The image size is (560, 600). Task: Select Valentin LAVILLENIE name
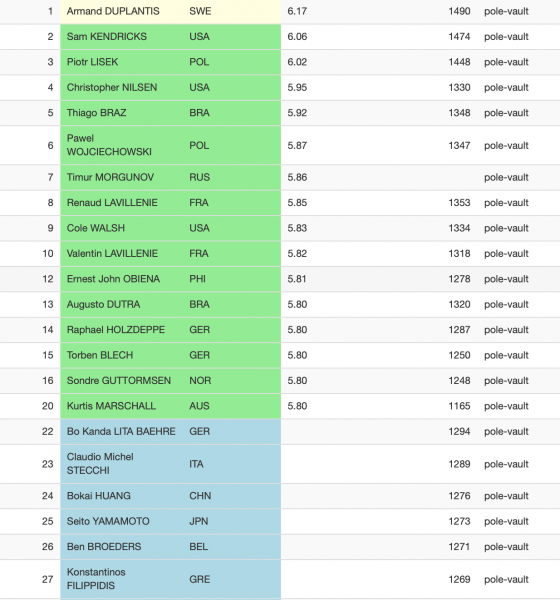tap(112, 254)
